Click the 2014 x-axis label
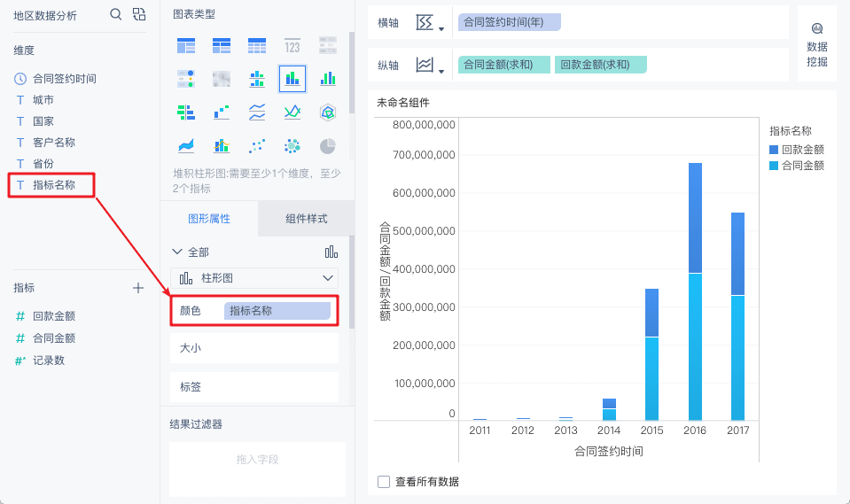 point(609,430)
